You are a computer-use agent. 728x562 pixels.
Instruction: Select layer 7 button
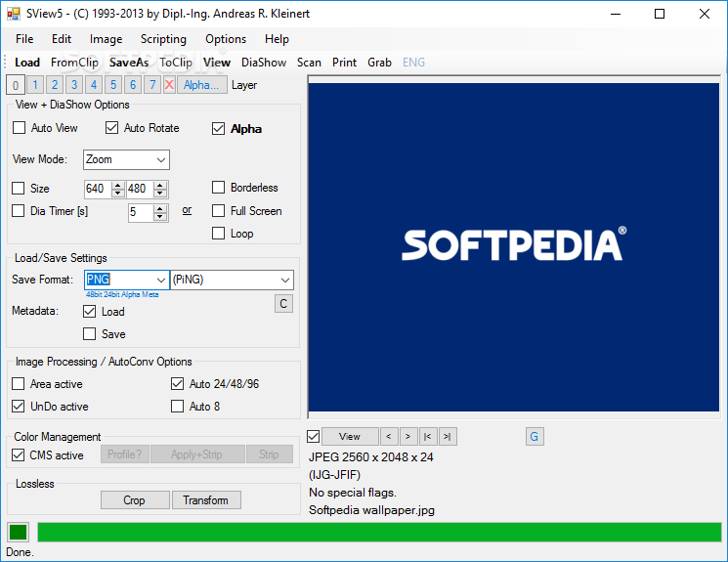(x=152, y=85)
